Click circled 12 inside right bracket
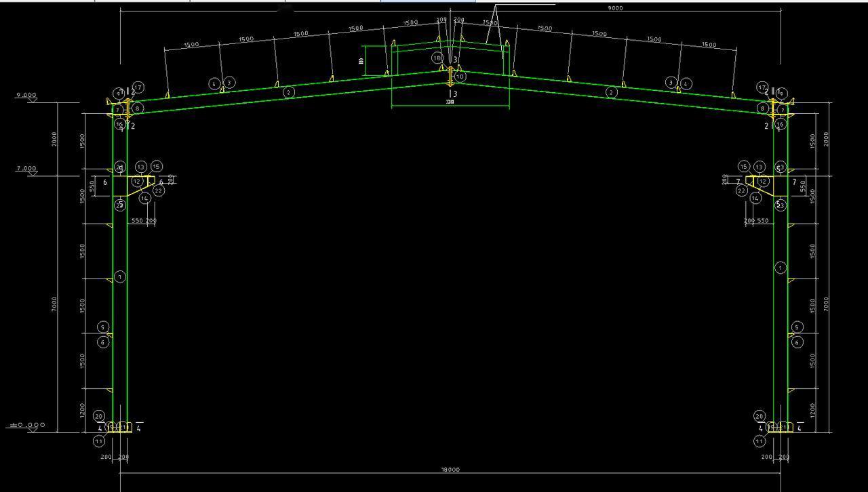Viewport: 868px width, 492px height. pos(764,181)
